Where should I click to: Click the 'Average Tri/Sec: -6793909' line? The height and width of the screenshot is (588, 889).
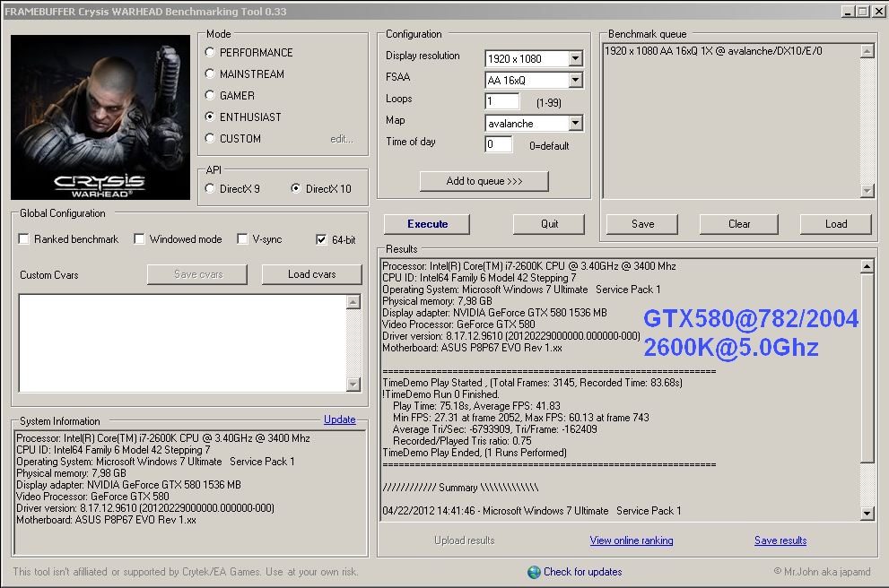click(x=494, y=429)
